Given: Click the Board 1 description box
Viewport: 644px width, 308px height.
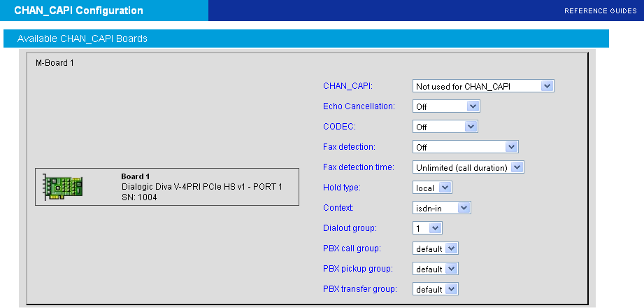Looking at the screenshot, I should [x=202, y=187].
